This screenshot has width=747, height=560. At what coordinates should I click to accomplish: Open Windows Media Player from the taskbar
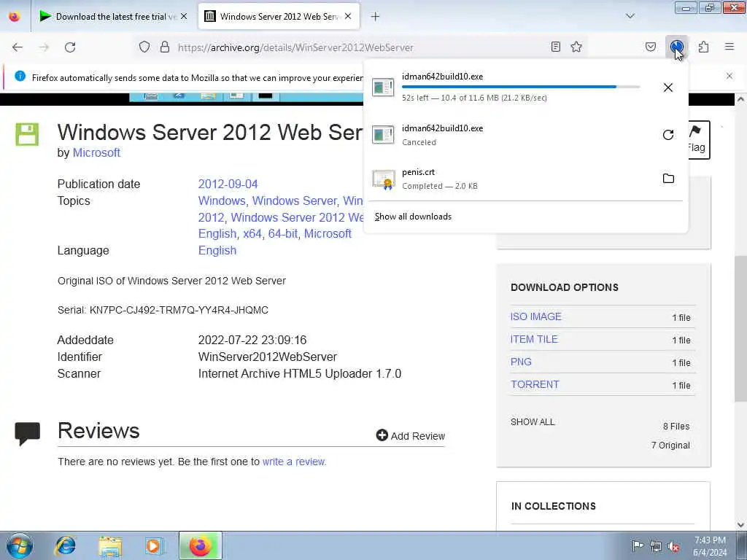(x=154, y=545)
